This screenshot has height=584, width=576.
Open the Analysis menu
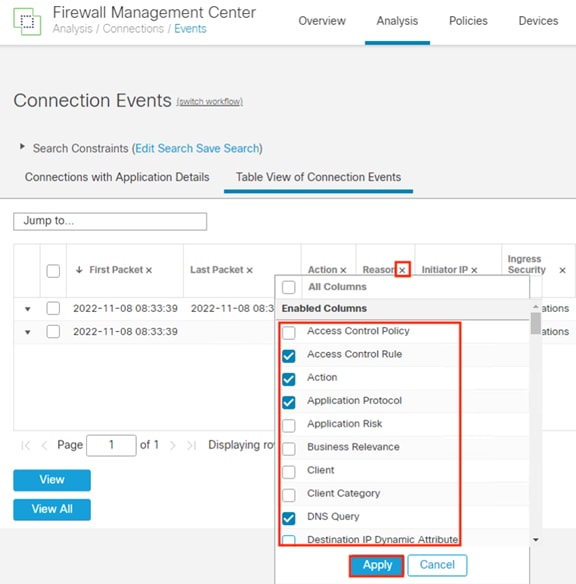[397, 21]
